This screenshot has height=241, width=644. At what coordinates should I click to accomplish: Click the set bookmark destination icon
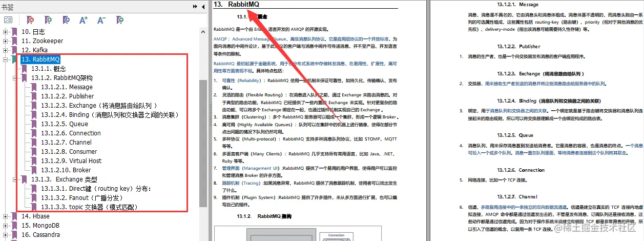pos(66,20)
